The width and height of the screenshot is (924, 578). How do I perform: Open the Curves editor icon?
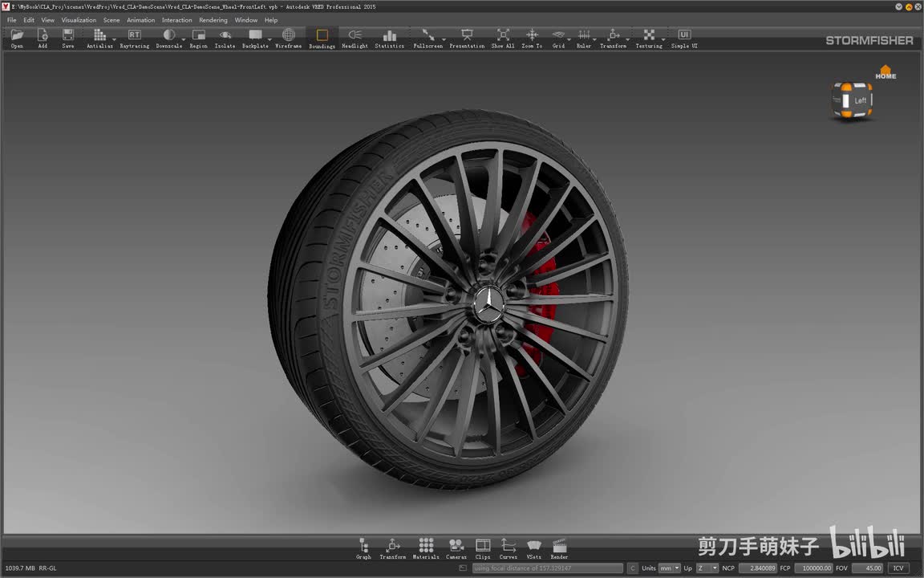pos(509,546)
